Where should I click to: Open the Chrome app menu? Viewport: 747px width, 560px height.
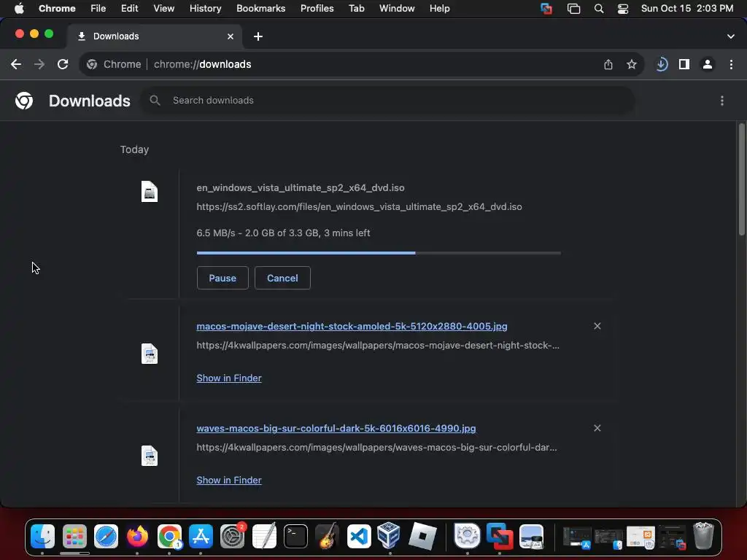(x=57, y=9)
